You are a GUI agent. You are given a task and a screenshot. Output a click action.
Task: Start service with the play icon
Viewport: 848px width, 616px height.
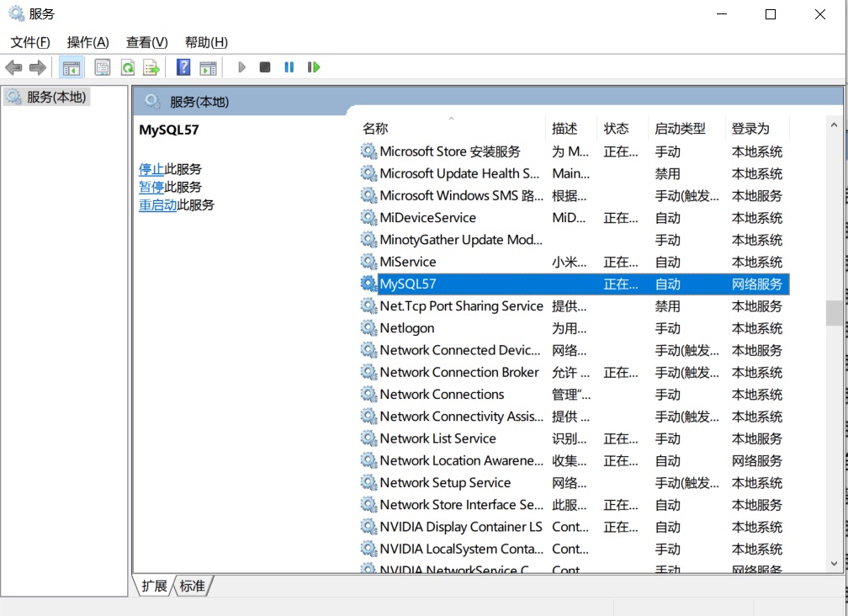(x=241, y=67)
